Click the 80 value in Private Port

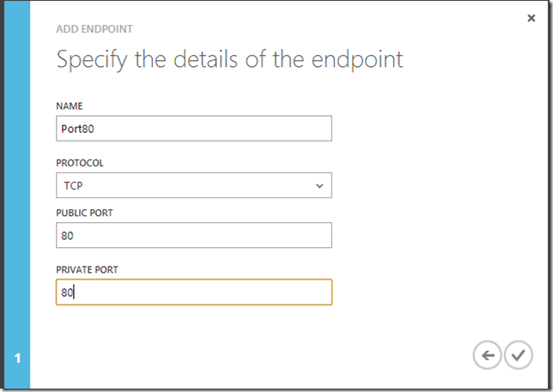tap(67, 292)
